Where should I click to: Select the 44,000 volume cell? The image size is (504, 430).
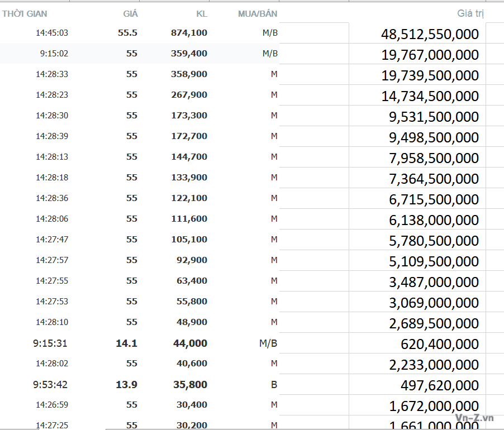click(x=190, y=343)
